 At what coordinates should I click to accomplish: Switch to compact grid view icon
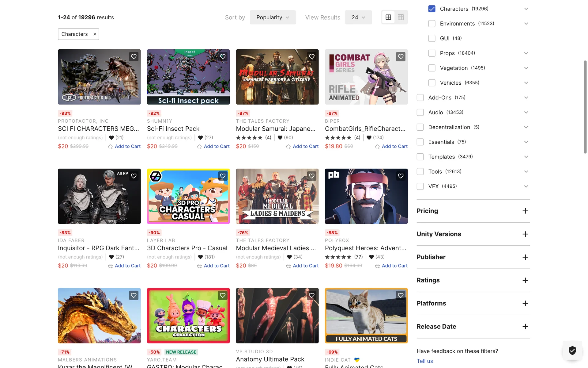coord(401,17)
